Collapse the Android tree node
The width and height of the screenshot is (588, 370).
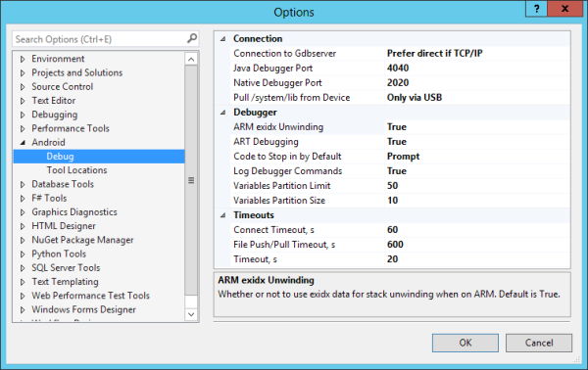23,142
